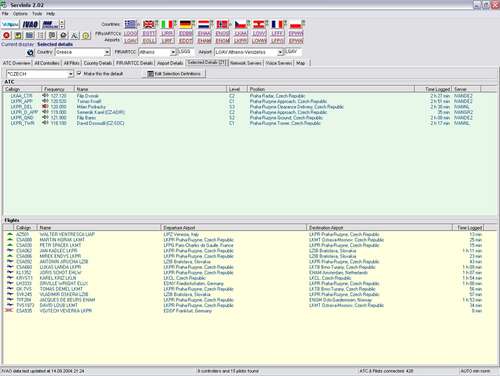Open the File menu
500x376 pixels.
coord(5,14)
